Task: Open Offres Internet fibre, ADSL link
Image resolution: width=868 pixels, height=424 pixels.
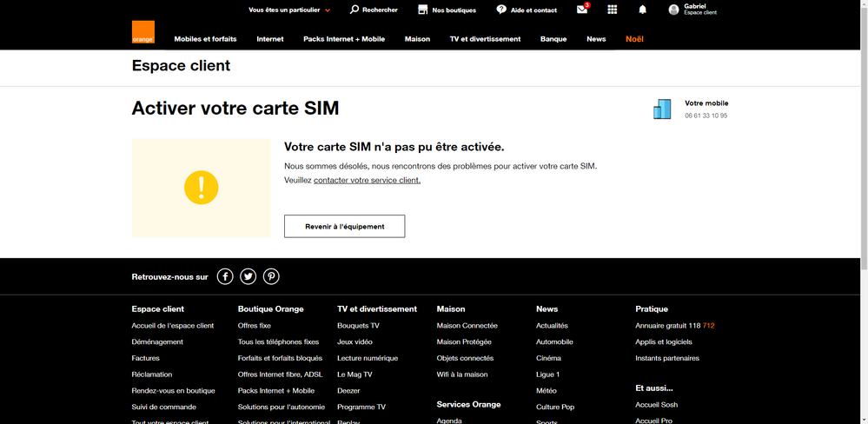Action: (x=280, y=374)
